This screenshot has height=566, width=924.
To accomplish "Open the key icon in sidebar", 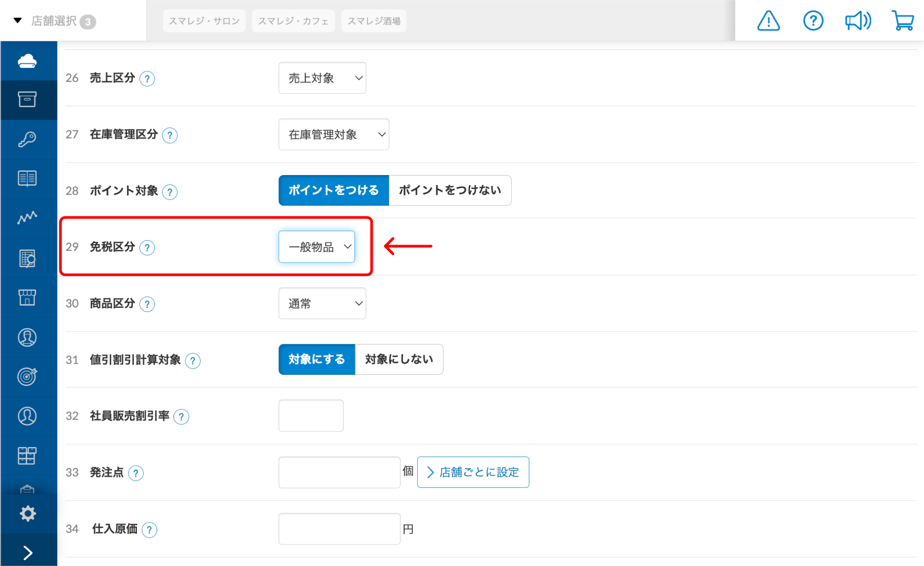I will pyautogui.click(x=27, y=139).
